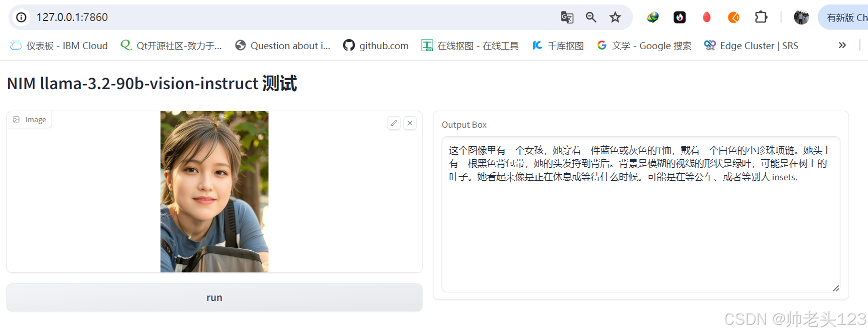Remove the uploaded image with X icon

(x=410, y=123)
